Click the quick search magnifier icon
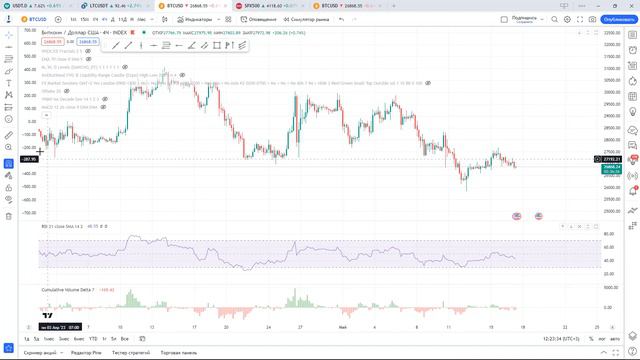The width and height of the screenshot is (640, 360). pos(554,19)
